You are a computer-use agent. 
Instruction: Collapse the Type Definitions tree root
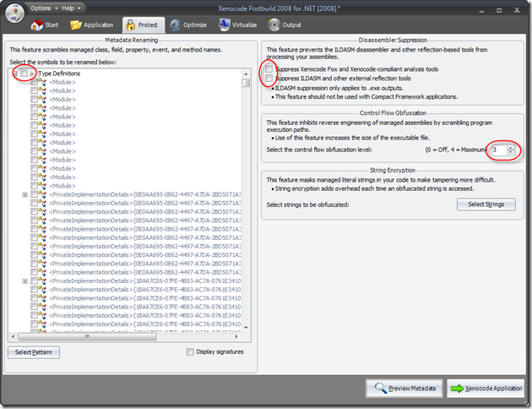(x=14, y=74)
